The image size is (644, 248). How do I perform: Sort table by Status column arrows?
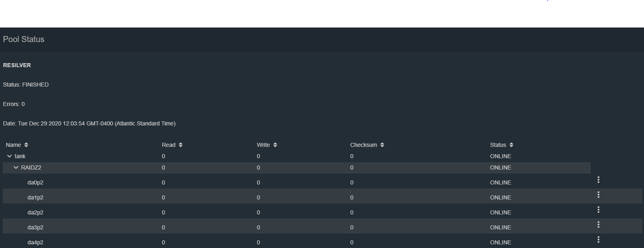coord(511,145)
